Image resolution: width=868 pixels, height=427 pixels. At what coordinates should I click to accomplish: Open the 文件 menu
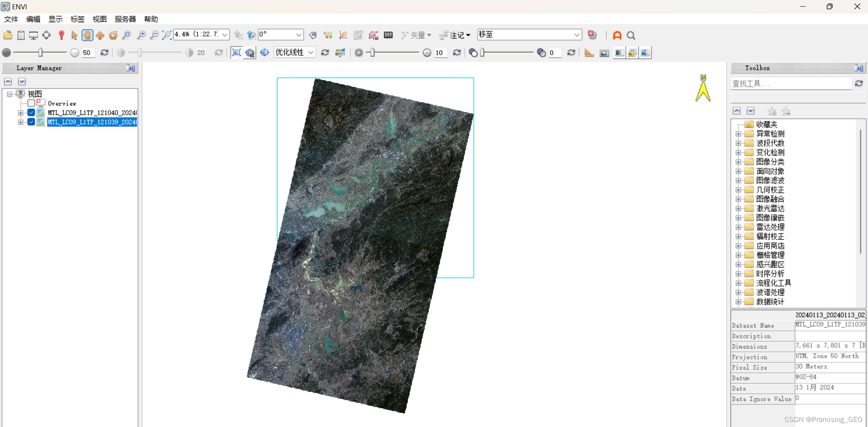[x=11, y=19]
